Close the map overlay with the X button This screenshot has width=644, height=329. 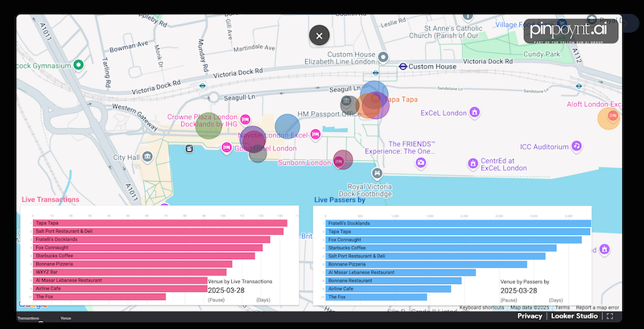tap(319, 35)
